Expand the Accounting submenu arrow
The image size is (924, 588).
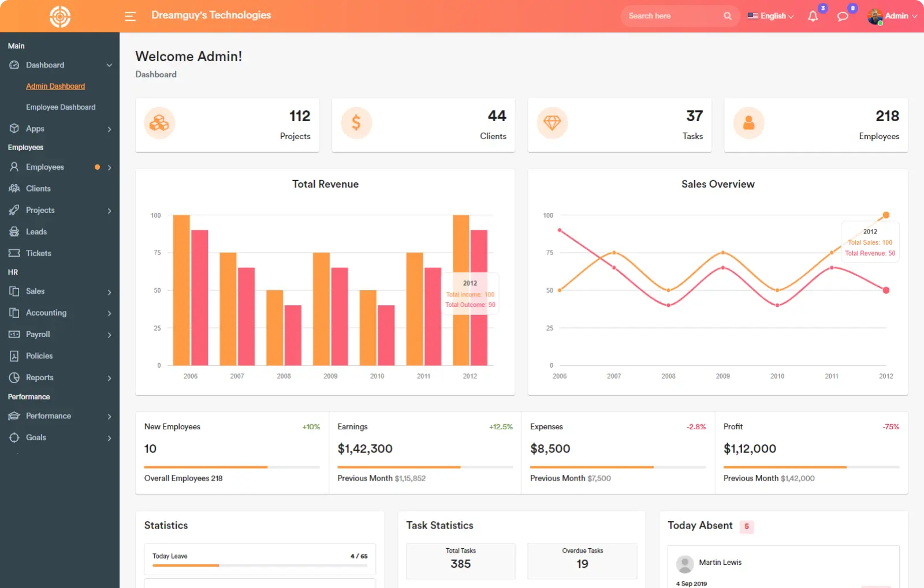109,313
